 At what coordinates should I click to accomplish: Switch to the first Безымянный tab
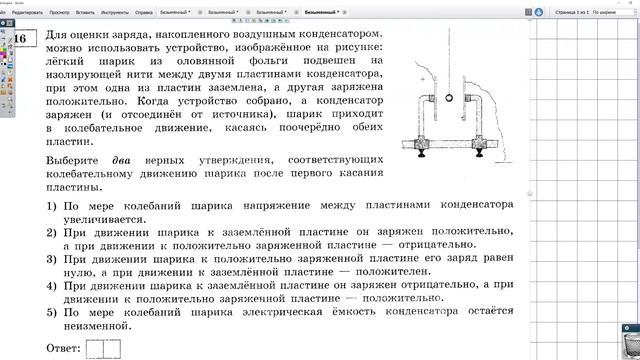(175, 12)
